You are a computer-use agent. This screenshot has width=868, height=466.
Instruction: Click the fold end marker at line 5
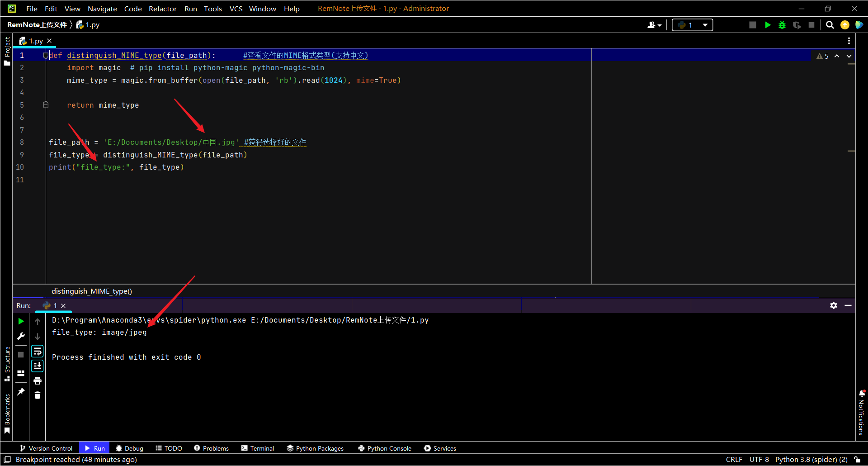(45, 105)
